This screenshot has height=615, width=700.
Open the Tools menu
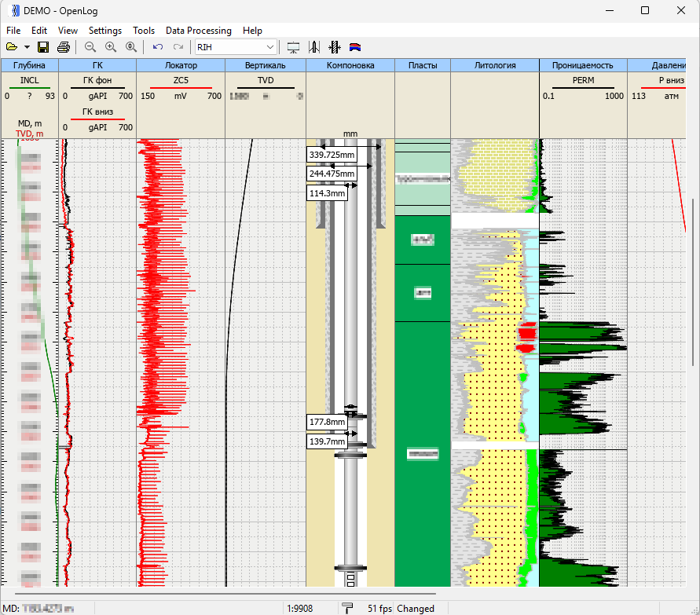[144, 31]
